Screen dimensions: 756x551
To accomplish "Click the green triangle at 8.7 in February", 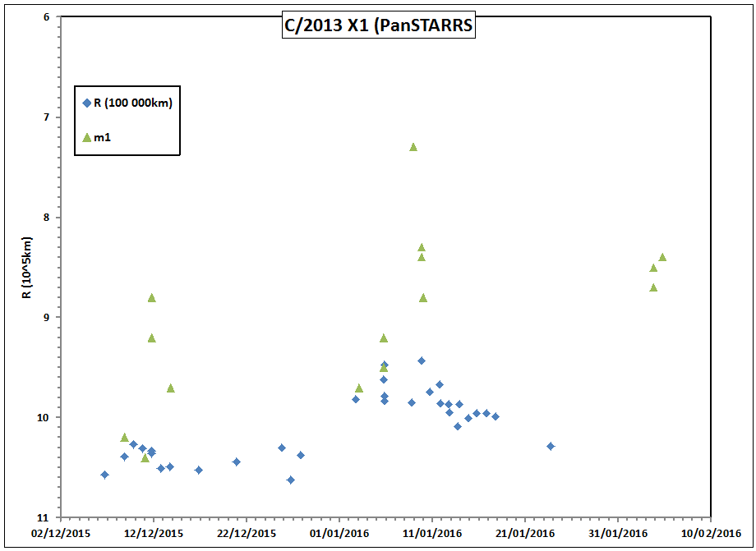I will click(x=654, y=287).
